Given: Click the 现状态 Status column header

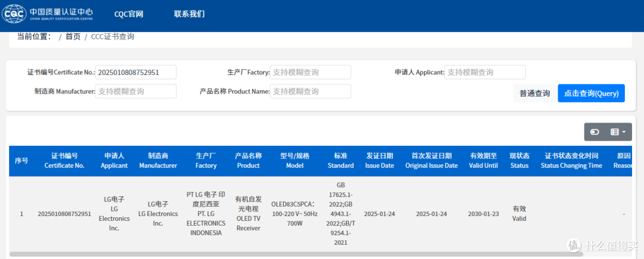Looking at the screenshot, I should pos(519,161).
